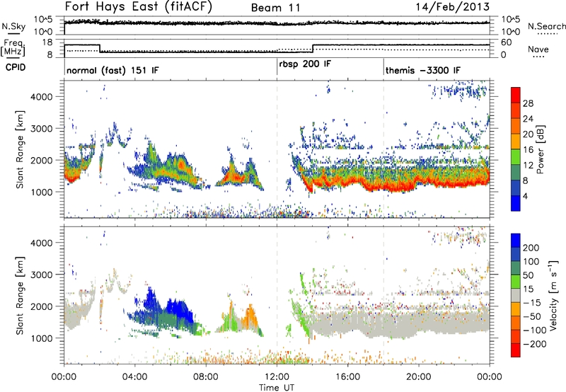Select the '1000' tick in the velocity panel

tap(42, 338)
